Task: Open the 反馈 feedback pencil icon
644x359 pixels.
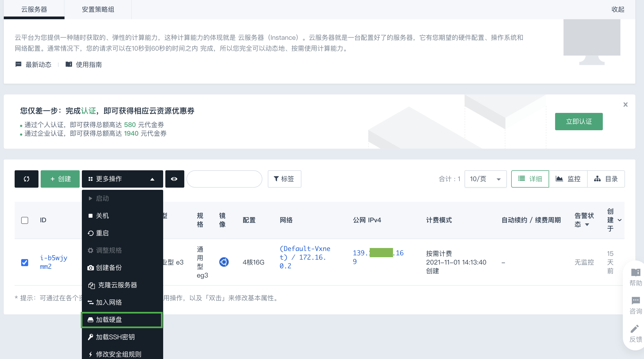Action: [x=635, y=334]
